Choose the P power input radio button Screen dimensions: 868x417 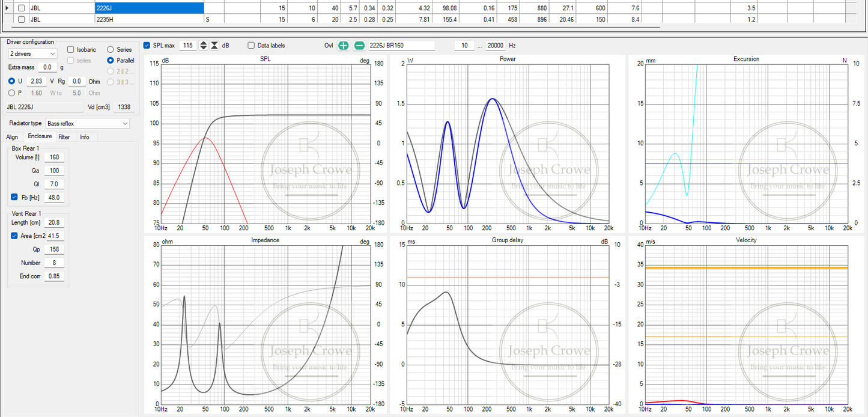click(12, 93)
